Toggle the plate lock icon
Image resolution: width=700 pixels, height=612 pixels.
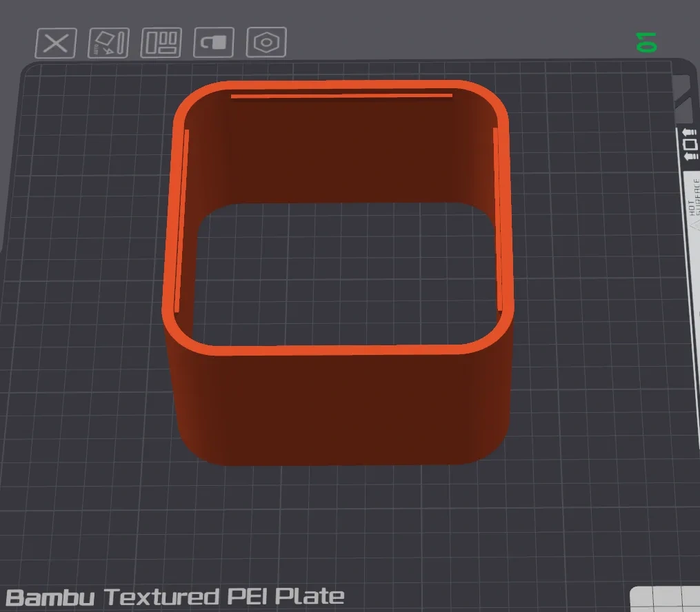[214, 42]
